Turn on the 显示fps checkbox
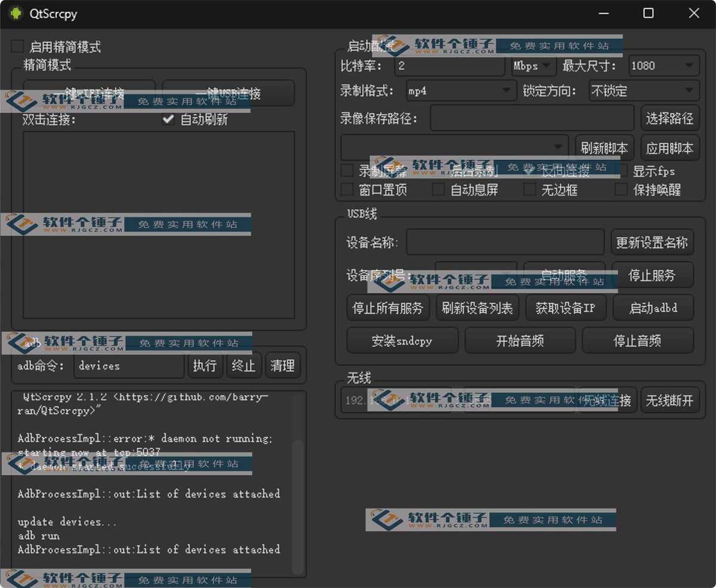 coord(621,171)
